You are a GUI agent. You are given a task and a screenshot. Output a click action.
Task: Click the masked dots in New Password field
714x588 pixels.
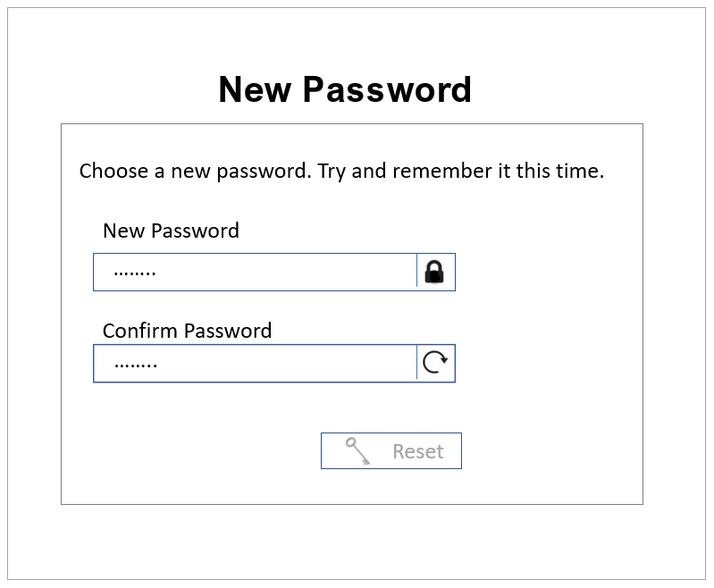coord(135,272)
